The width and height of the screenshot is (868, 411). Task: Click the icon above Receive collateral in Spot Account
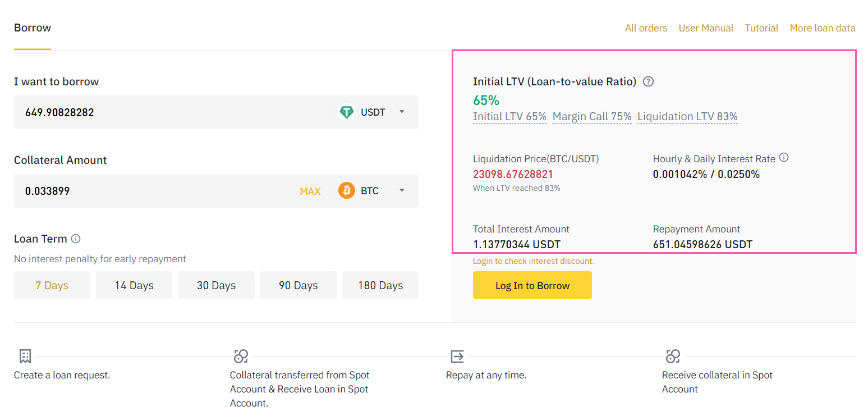click(673, 356)
